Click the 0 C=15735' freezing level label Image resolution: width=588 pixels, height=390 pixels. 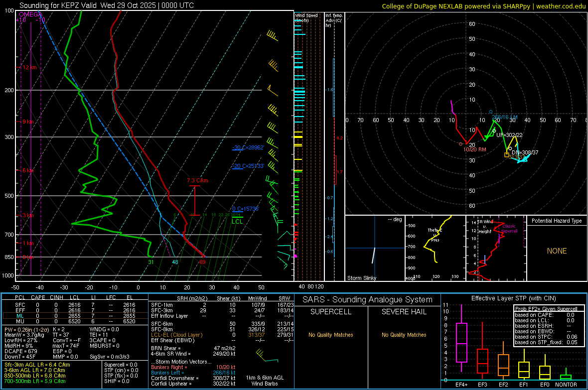tap(246, 209)
